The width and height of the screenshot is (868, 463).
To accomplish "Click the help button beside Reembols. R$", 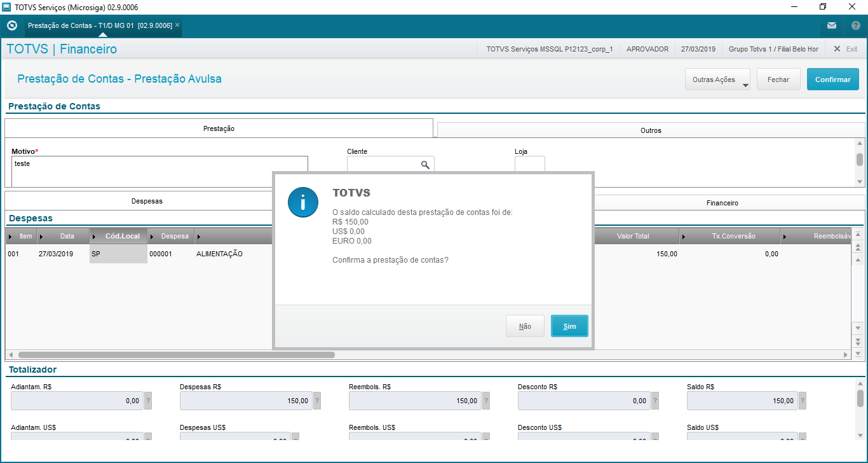I will pyautogui.click(x=486, y=401).
